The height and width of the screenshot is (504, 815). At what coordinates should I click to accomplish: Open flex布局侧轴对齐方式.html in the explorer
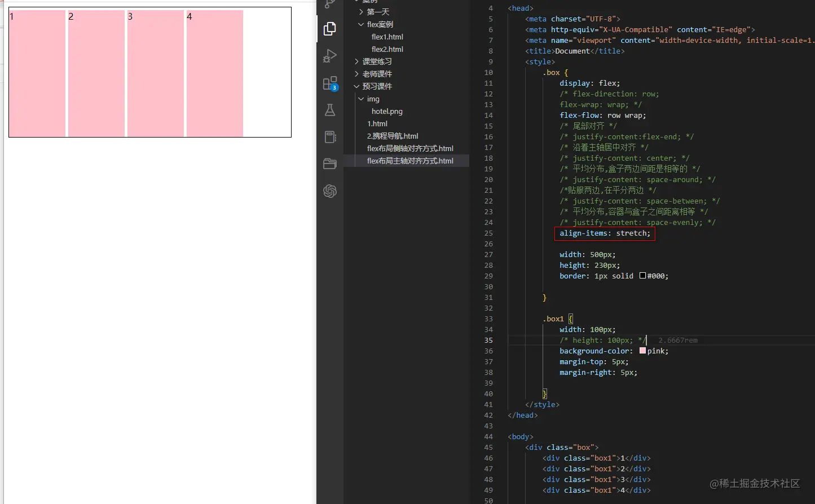point(410,148)
